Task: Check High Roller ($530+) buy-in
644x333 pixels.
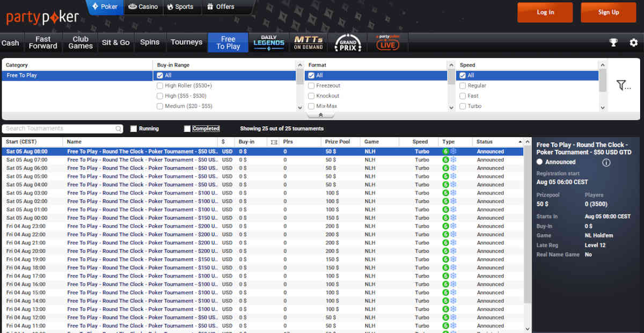Action: point(160,85)
